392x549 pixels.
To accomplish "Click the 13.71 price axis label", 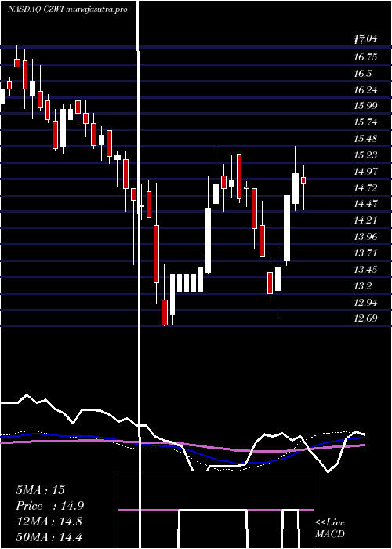I will [365, 253].
